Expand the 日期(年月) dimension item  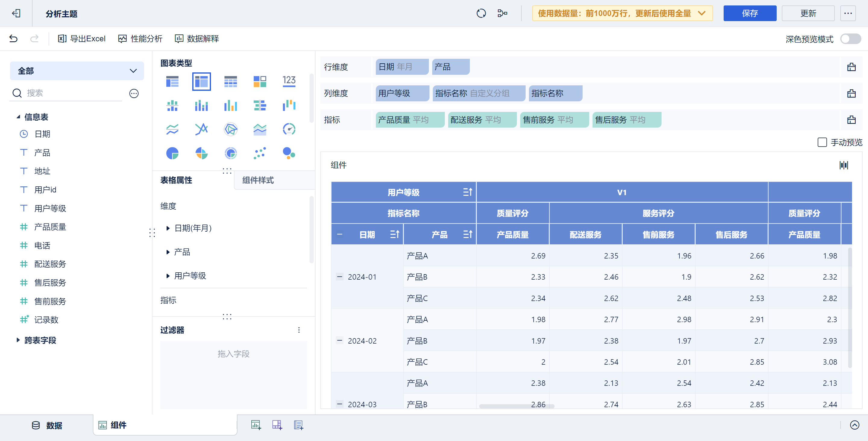coord(168,228)
